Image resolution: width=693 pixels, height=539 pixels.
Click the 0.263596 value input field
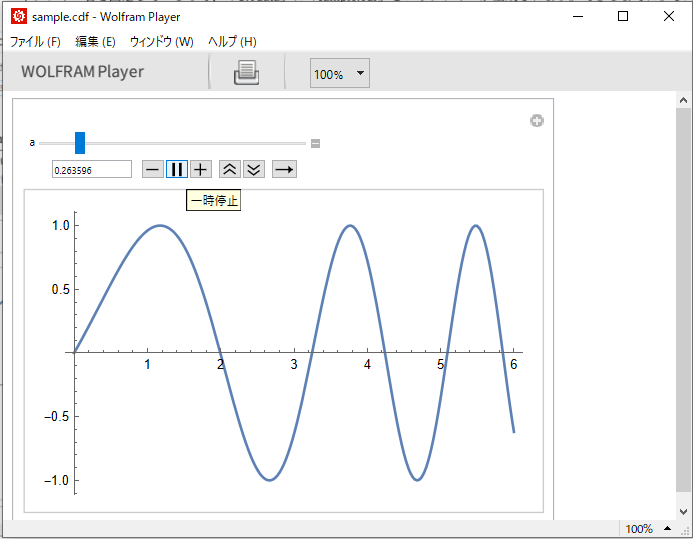(x=92, y=170)
